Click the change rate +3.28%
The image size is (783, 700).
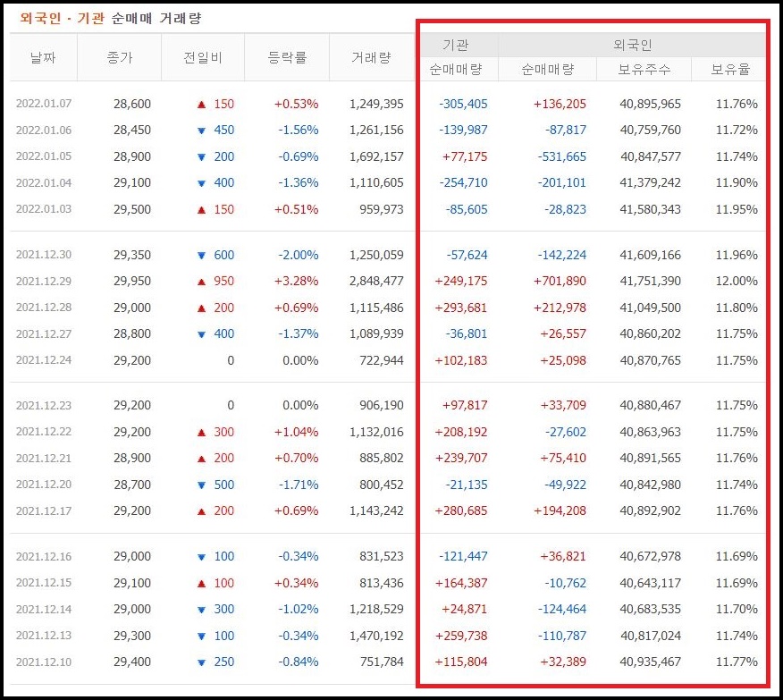click(x=296, y=281)
